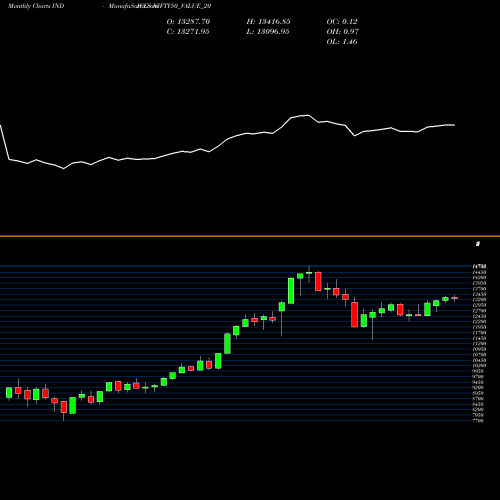Select the close value "C: 13271.95"
This screenshot has width=500, height=500.
[188, 32]
